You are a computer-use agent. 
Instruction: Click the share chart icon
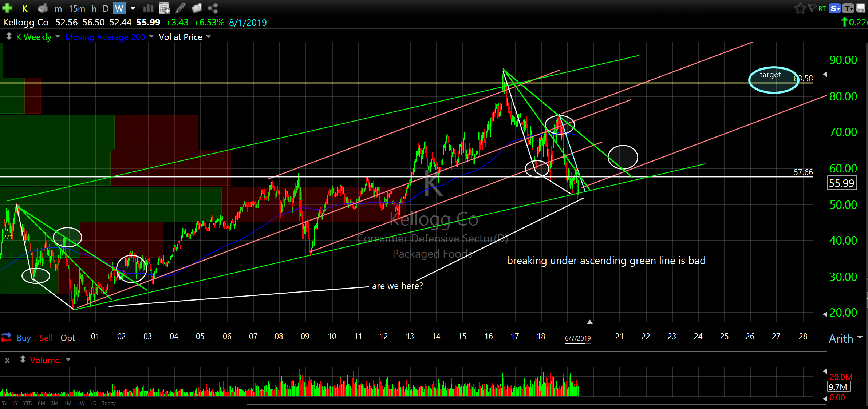[x=213, y=8]
